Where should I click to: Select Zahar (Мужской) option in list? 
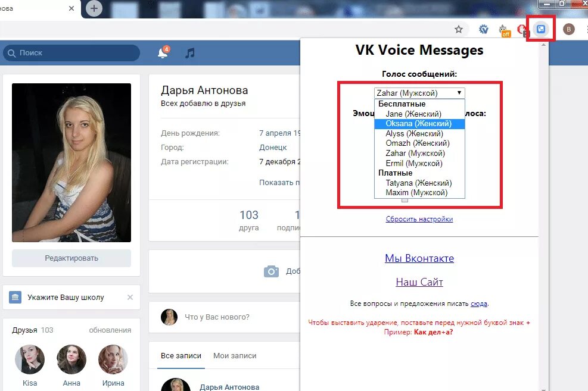pos(419,154)
